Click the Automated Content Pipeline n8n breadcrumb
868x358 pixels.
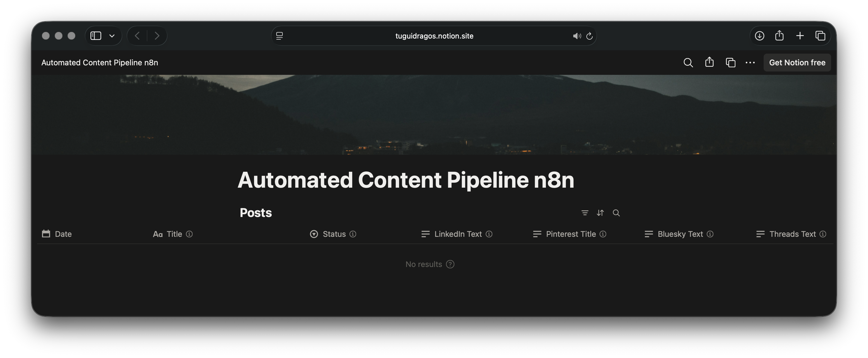100,63
